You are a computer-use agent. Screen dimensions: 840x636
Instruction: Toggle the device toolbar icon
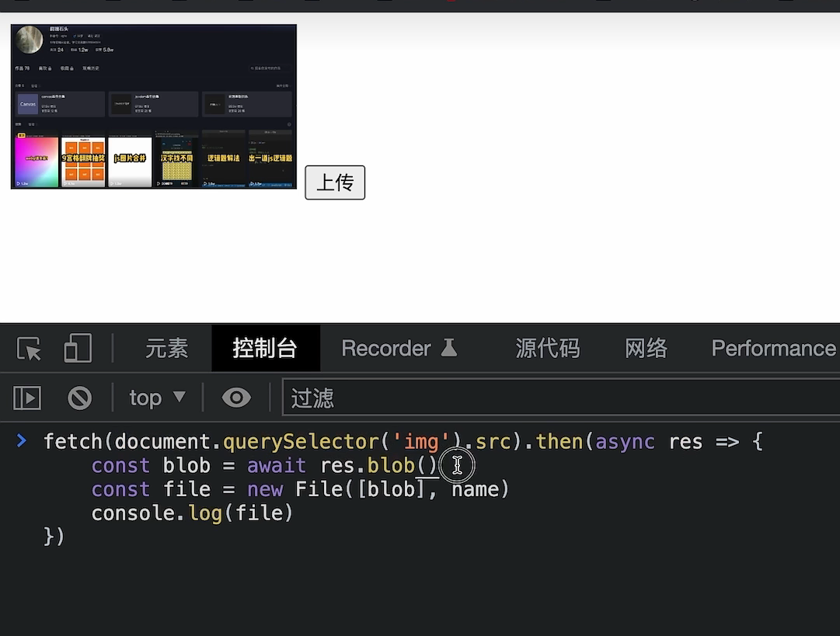(x=78, y=349)
